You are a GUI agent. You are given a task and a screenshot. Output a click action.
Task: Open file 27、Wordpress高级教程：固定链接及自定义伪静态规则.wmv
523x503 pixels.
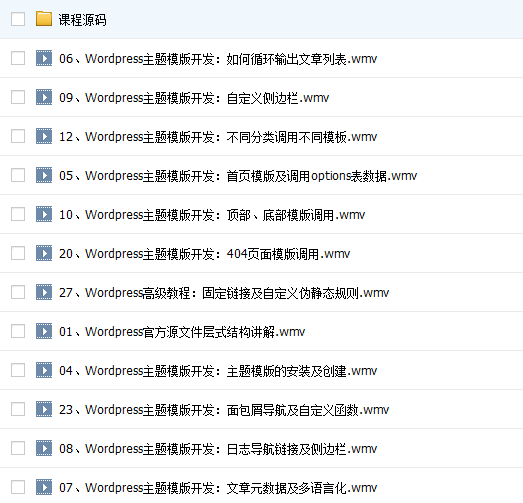coord(224,293)
